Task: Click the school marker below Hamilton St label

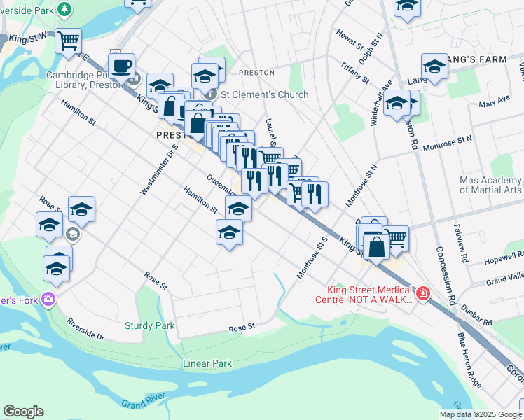Action: point(229,234)
